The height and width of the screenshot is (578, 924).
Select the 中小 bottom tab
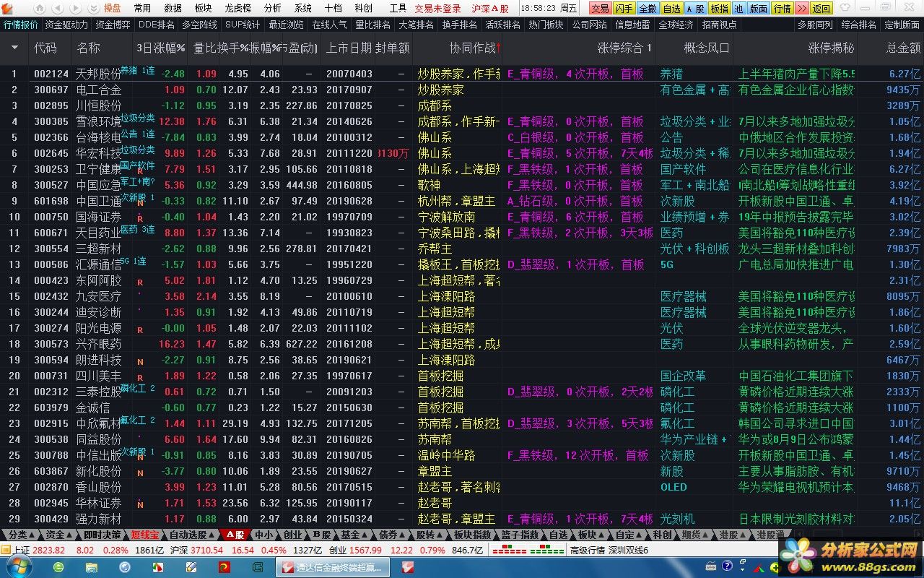pyautogui.click(x=262, y=535)
